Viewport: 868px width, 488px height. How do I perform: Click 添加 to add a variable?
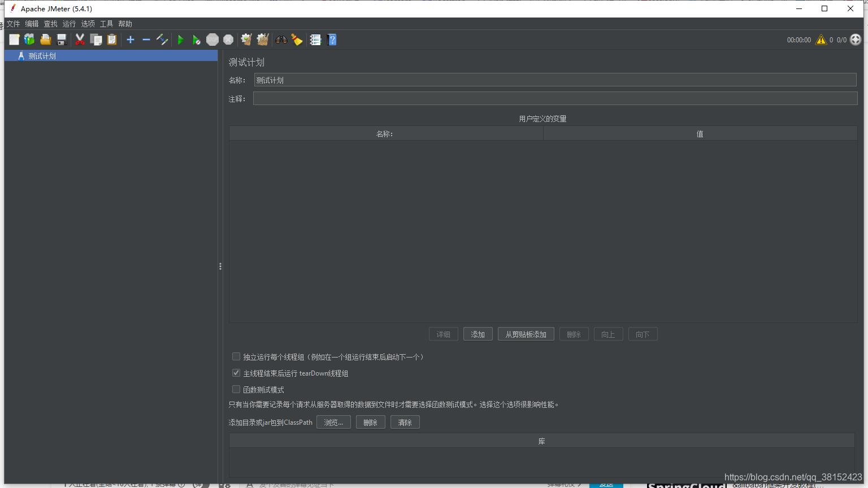tap(478, 334)
